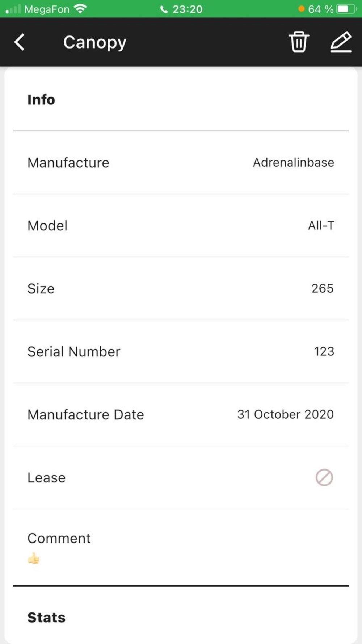
Task: Open edit mode with pencil icon
Action: (341, 42)
